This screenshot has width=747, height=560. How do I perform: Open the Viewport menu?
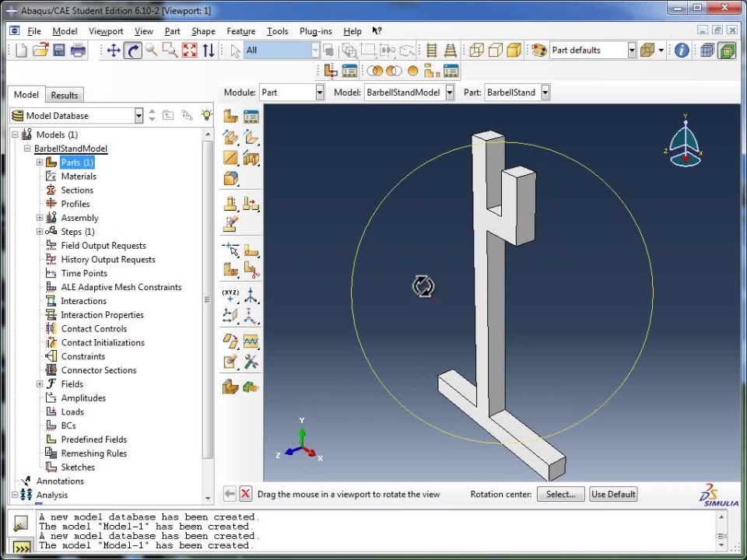pyautogui.click(x=106, y=31)
